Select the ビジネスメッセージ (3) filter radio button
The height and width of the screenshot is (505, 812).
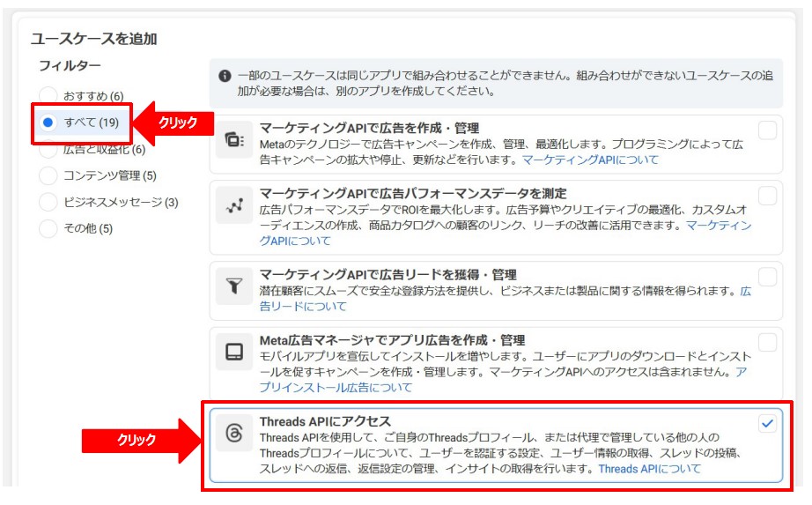pyautogui.click(x=48, y=202)
